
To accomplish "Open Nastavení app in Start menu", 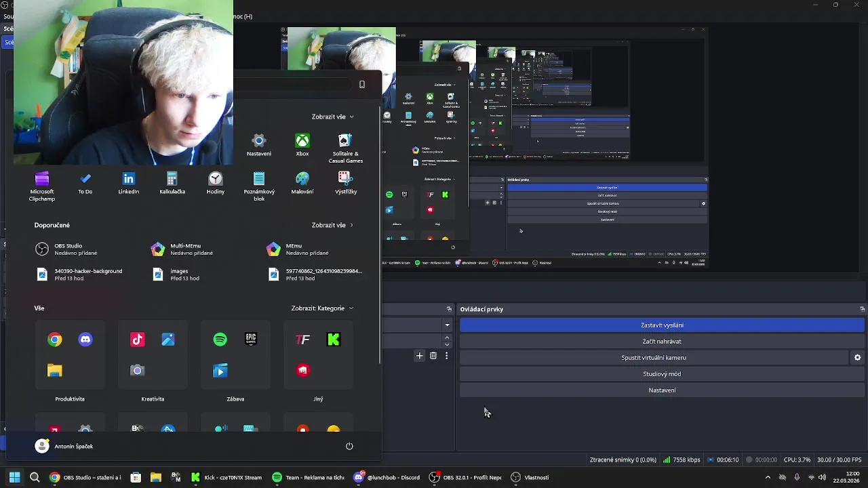I will tap(258, 145).
